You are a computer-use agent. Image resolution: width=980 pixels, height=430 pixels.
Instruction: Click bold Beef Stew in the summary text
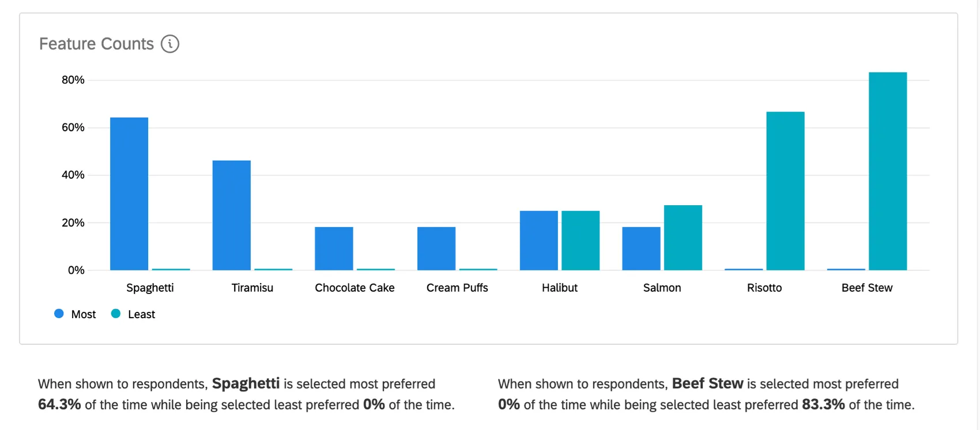[x=707, y=384]
